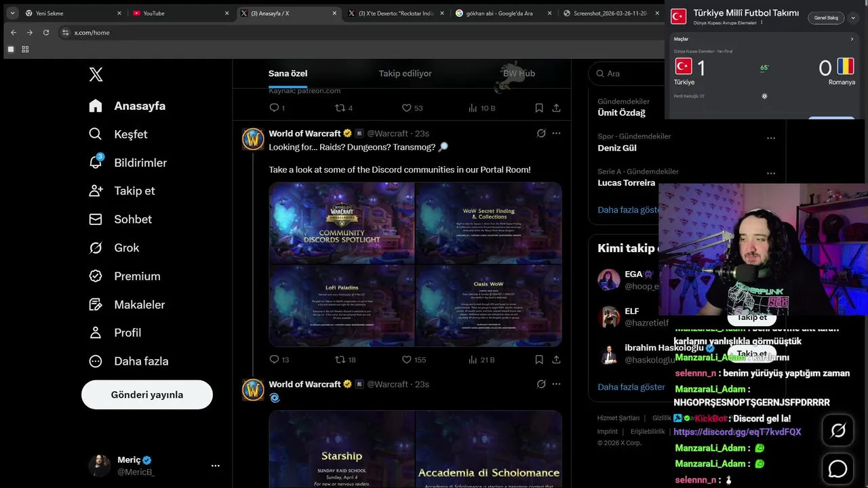
Task: Open LoFi Paladins image
Action: coord(342,306)
